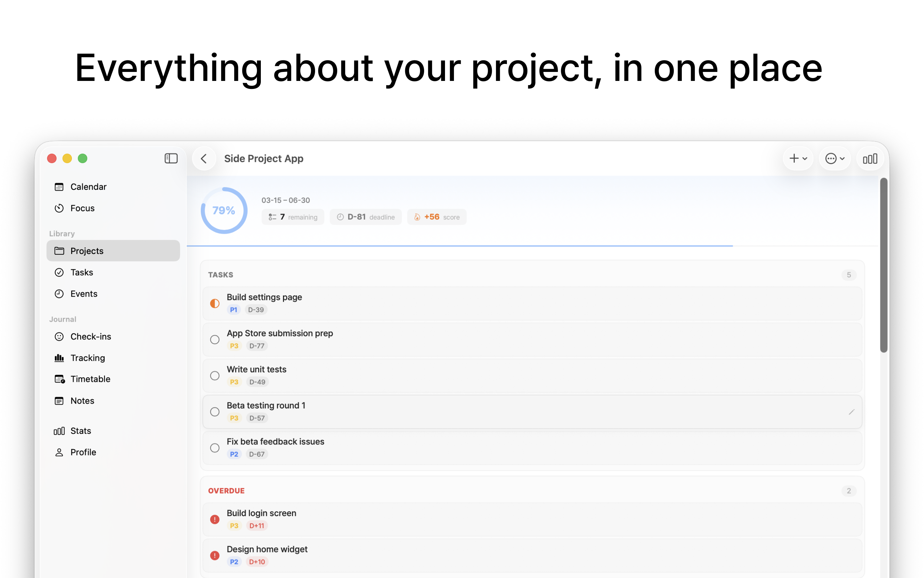Click the 7 remaining badge
The image size is (924, 578).
[293, 217]
